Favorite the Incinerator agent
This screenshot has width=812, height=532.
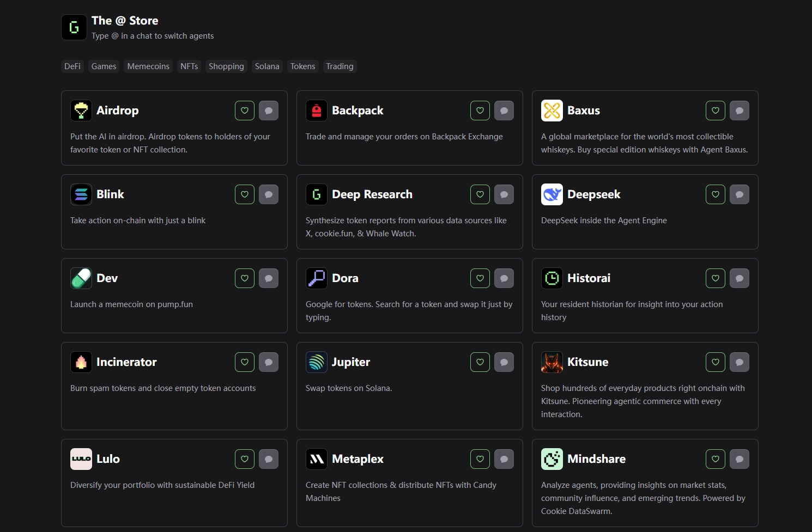point(245,362)
